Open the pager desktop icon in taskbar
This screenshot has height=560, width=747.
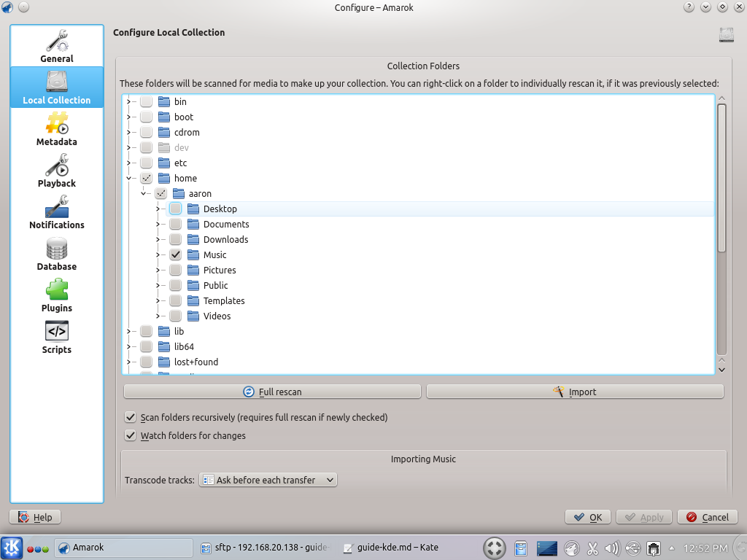point(547,548)
